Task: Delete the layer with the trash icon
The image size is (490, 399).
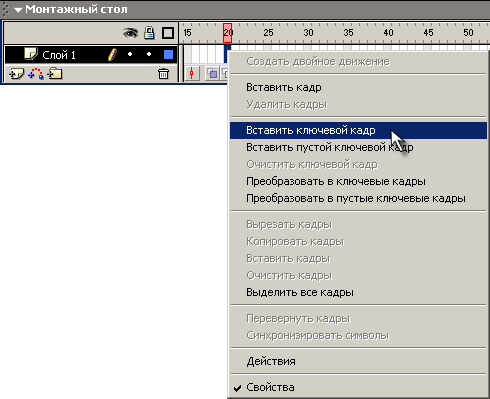Action: tap(163, 73)
